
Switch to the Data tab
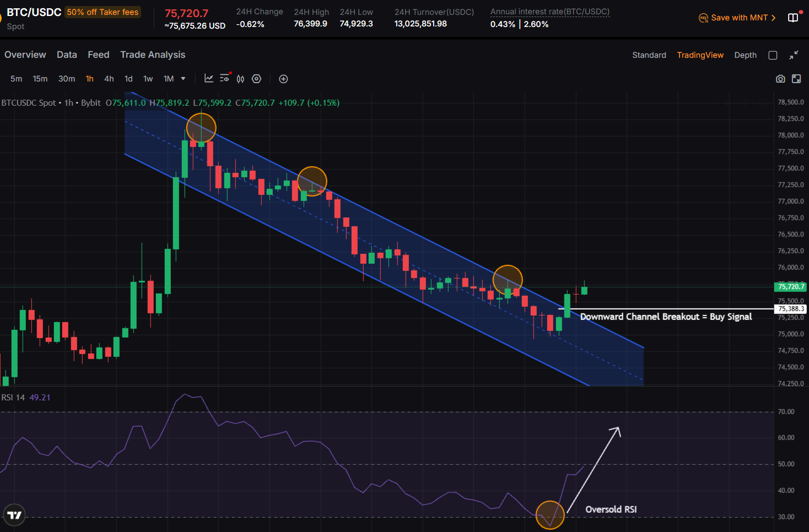point(67,55)
